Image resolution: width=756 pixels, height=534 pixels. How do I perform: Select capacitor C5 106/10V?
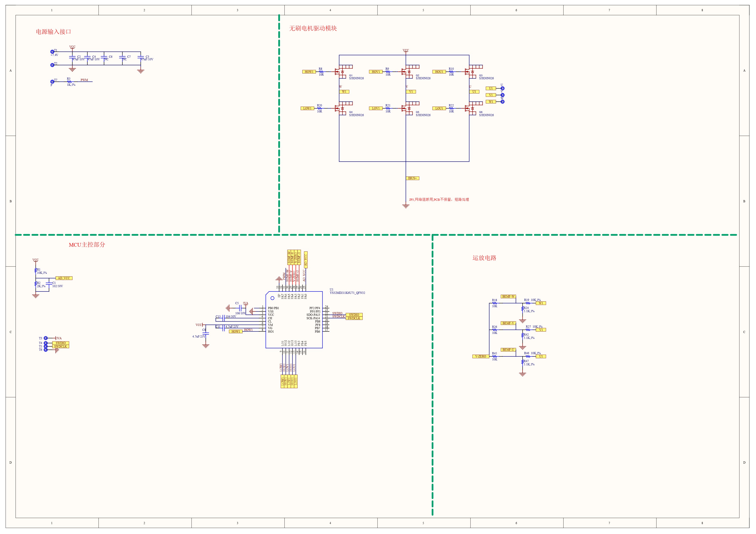coord(241,308)
